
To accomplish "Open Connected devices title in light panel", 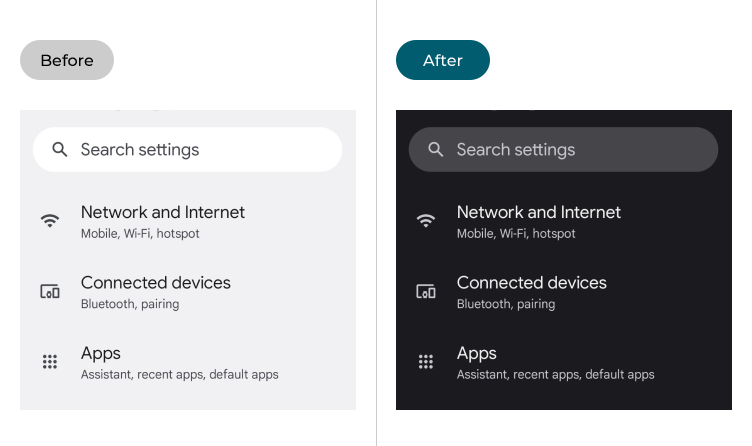I will point(156,283).
